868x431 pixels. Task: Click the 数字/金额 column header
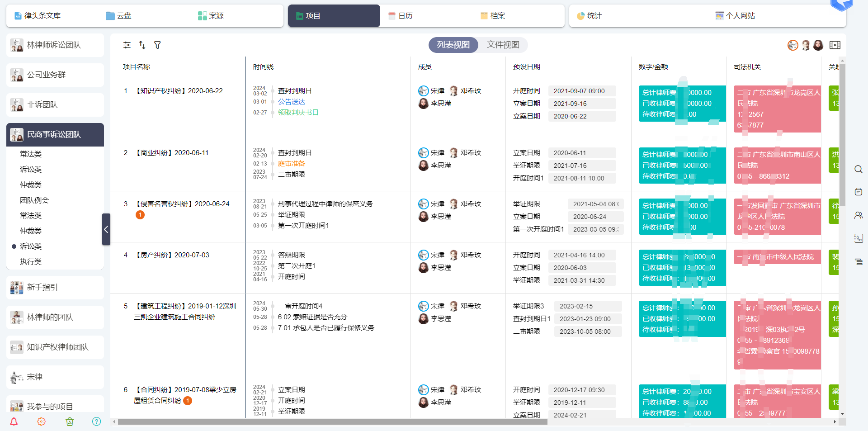coord(653,67)
